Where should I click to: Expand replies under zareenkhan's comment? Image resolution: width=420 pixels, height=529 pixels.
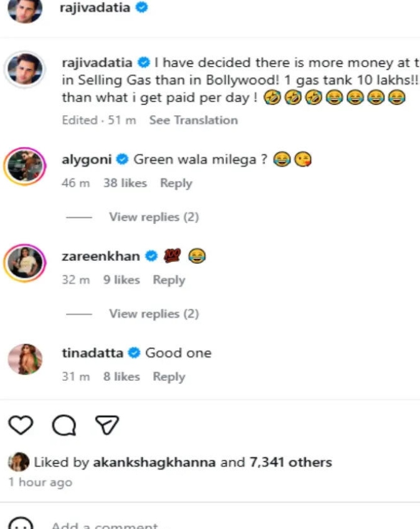(x=154, y=314)
